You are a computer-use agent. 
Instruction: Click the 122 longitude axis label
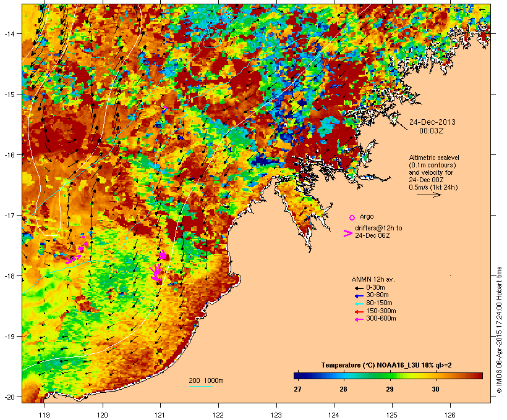(218, 415)
